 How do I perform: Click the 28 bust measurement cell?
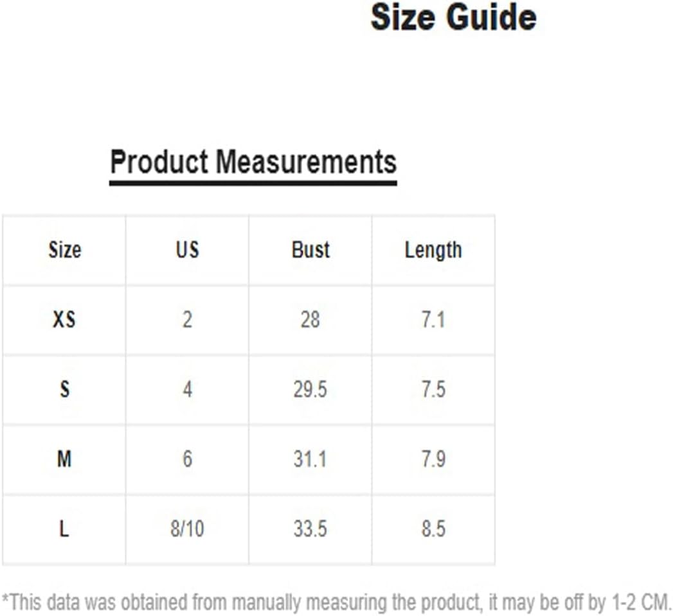click(x=310, y=319)
